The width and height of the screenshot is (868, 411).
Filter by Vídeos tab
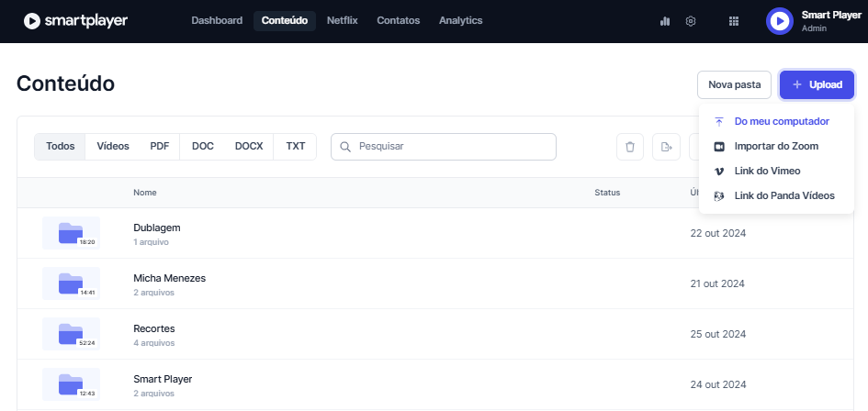[113, 147]
